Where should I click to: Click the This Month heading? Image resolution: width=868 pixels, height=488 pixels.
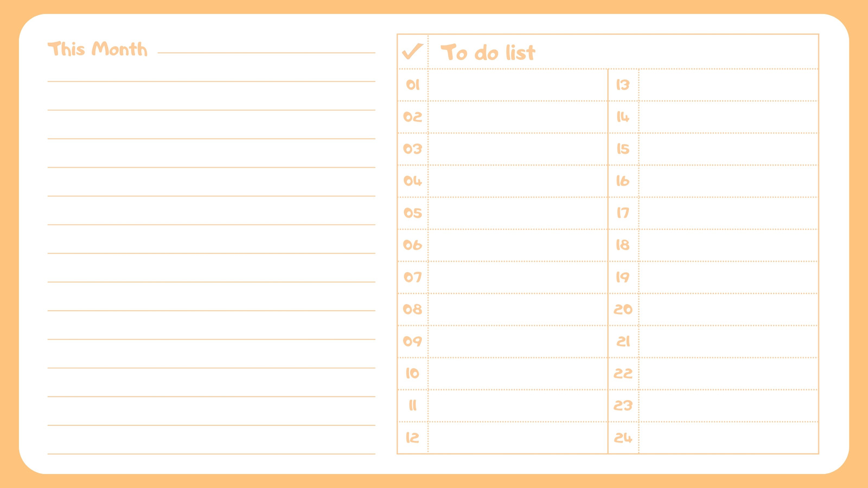[98, 49]
